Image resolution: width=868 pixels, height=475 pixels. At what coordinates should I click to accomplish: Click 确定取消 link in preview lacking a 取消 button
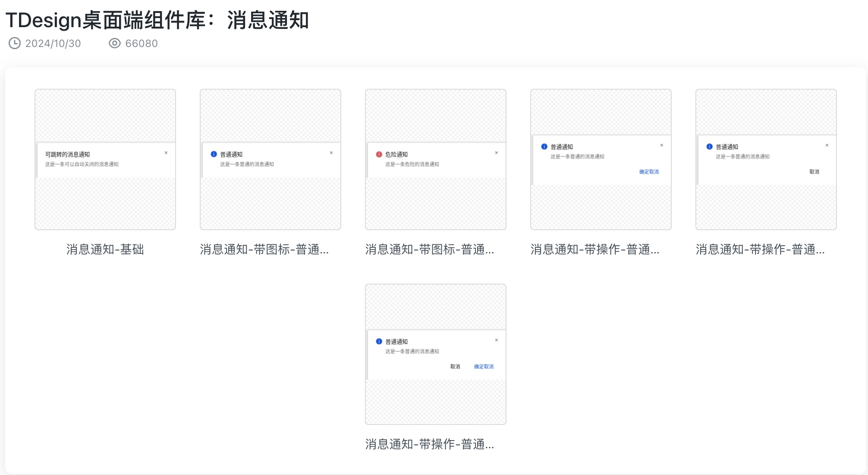tap(649, 172)
